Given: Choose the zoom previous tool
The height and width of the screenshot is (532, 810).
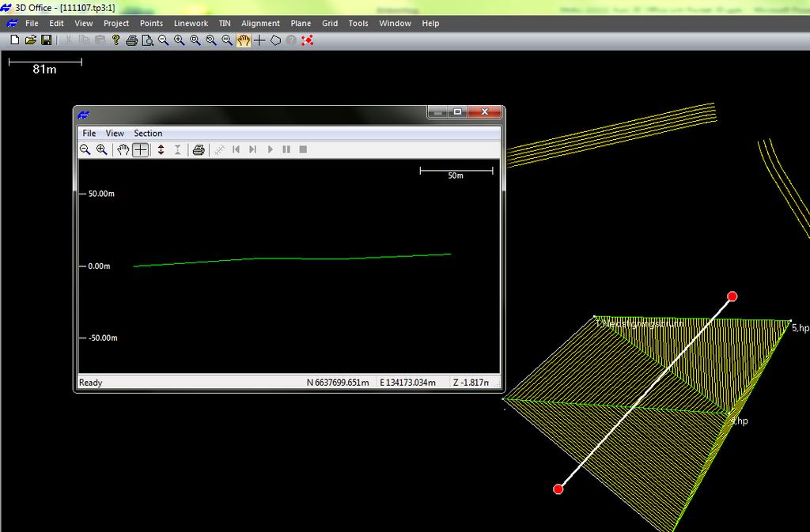Looking at the screenshot, I should (211, 40).
